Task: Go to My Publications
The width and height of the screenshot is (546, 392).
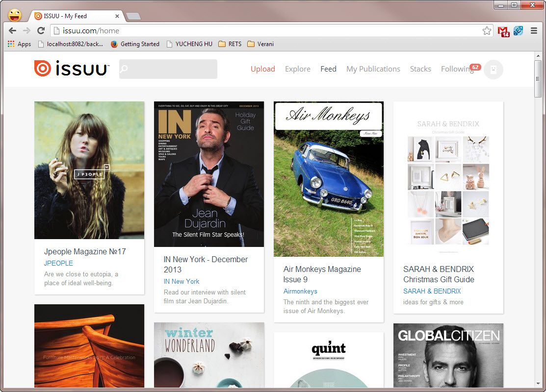Action: [373, 69]
